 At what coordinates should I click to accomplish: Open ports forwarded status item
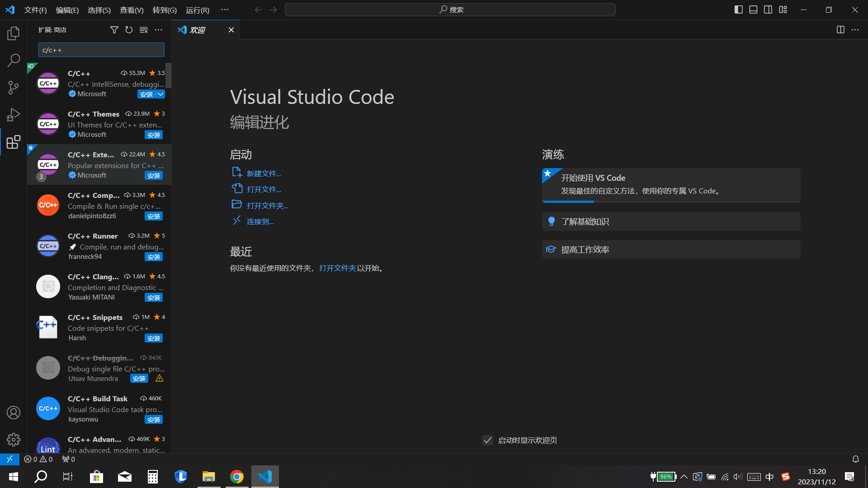pyautogui.click(x=69, y=459)
